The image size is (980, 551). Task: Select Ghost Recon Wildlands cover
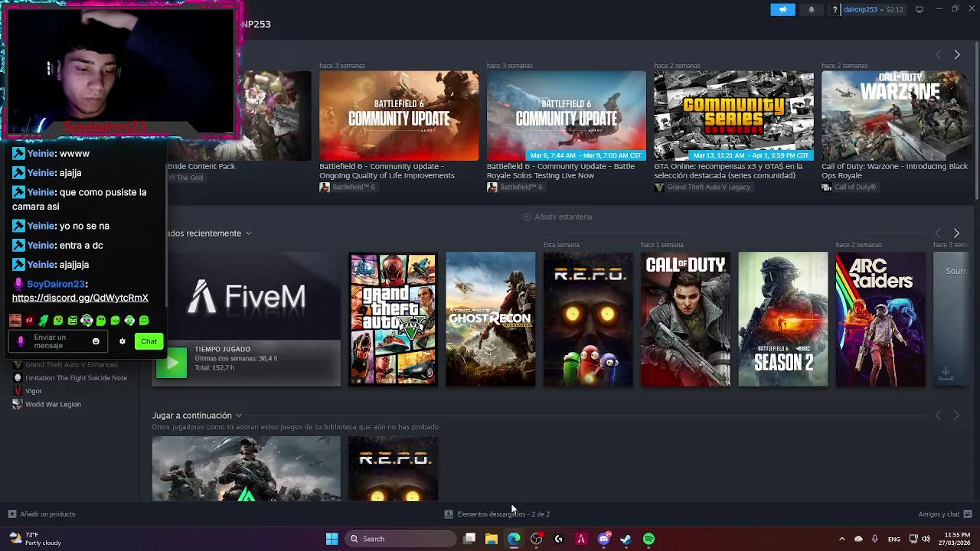491,319
